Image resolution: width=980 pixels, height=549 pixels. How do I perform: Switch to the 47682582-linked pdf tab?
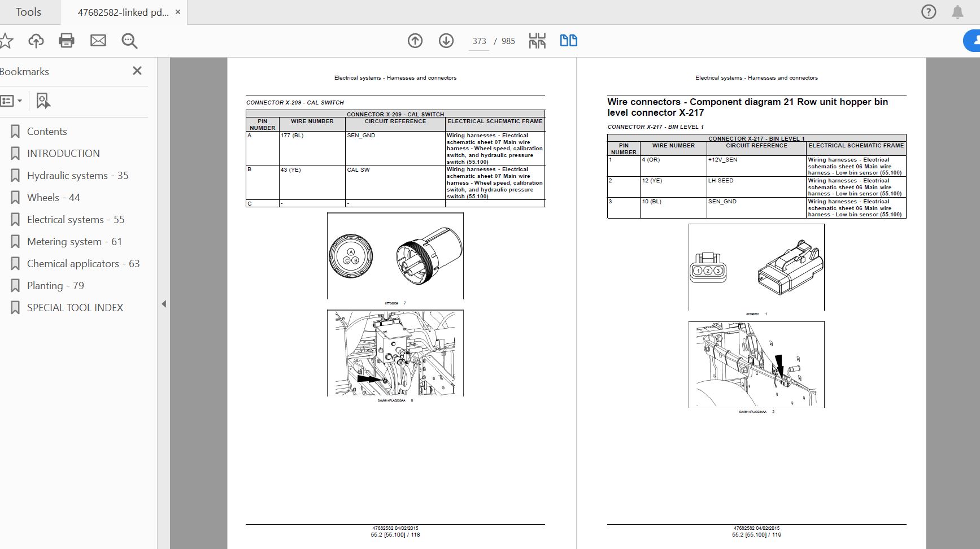[123, 12]
